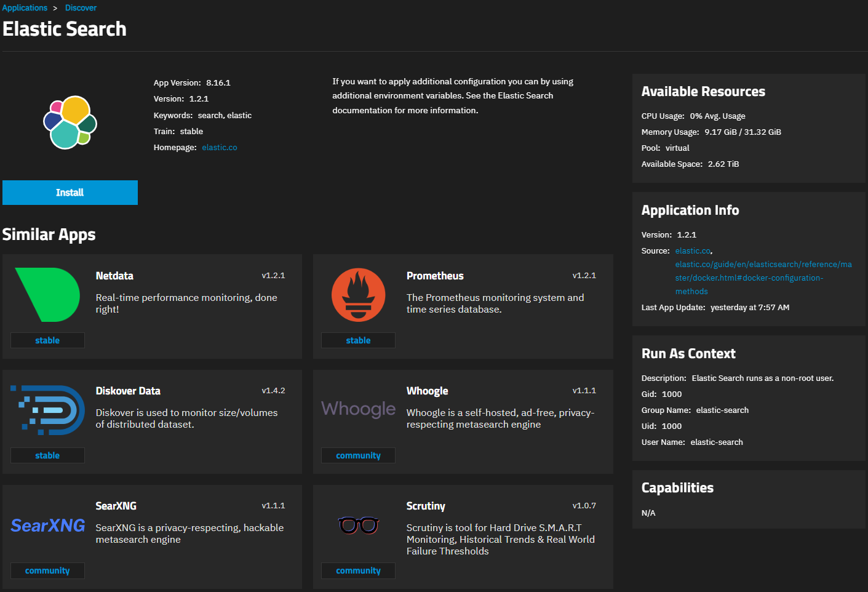
Task: Click Group Name elastic-search entry
Action: [695, 410]
